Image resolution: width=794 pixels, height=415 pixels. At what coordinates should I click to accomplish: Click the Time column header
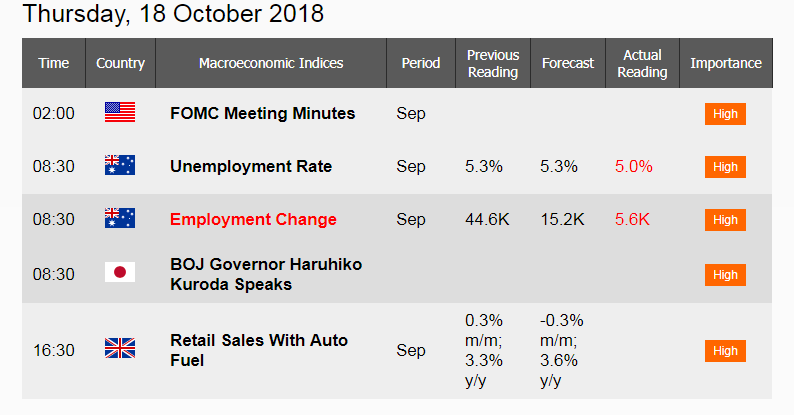54,63
